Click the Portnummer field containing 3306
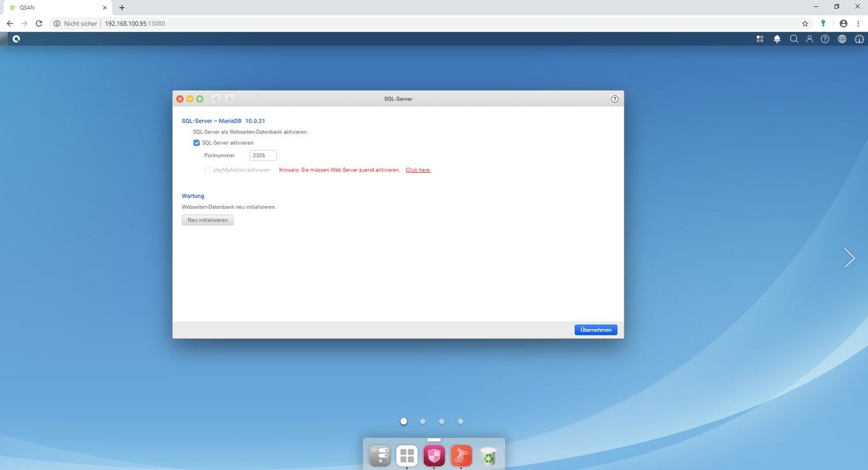Screen dimensions: 868x470 263,156
